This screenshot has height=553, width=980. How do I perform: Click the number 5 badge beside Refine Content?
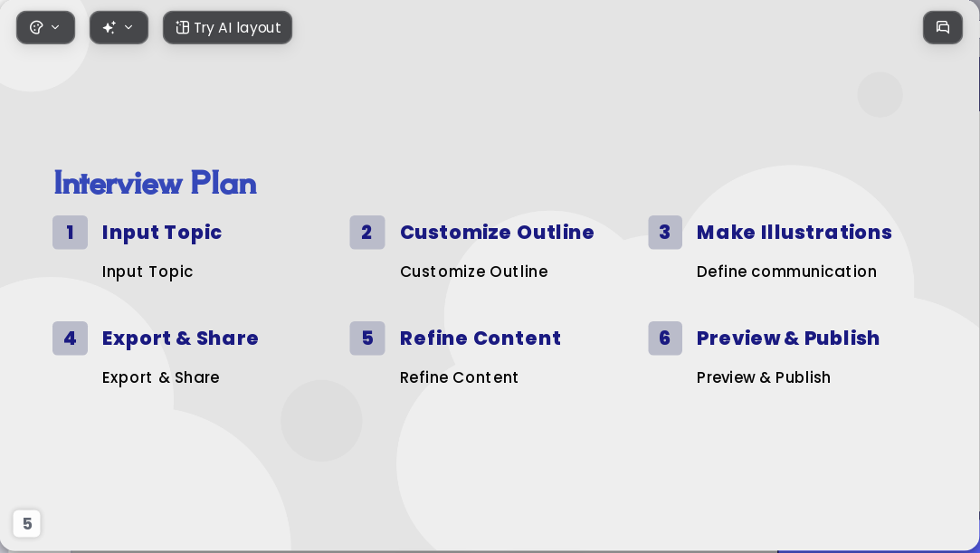point(366,338)
